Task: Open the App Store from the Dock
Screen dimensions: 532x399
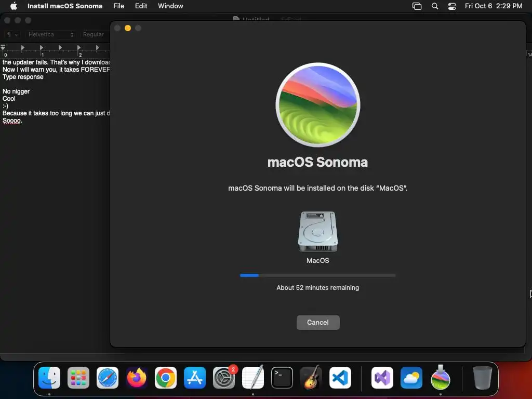Action: (x=195, y=378)
